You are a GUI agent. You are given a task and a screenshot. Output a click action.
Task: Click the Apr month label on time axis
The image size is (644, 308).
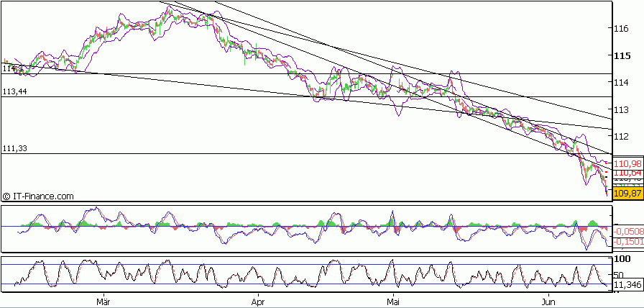coord(258,302)
